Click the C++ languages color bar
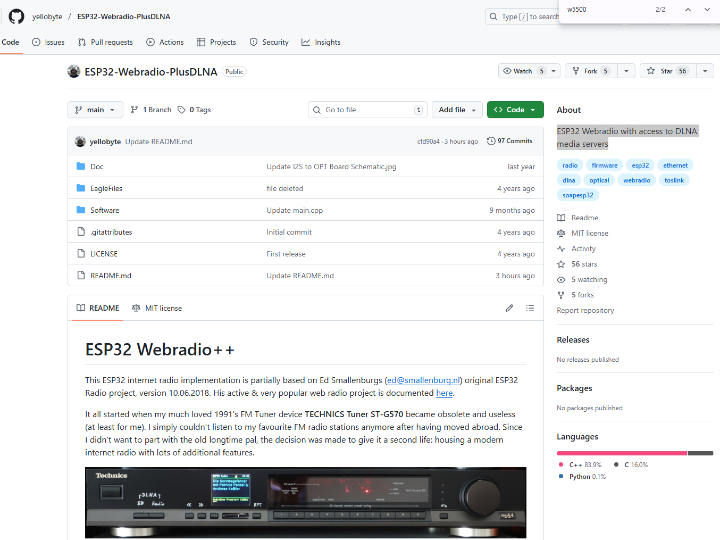Screen dimensions: 720x540 (x=620, y=453)
